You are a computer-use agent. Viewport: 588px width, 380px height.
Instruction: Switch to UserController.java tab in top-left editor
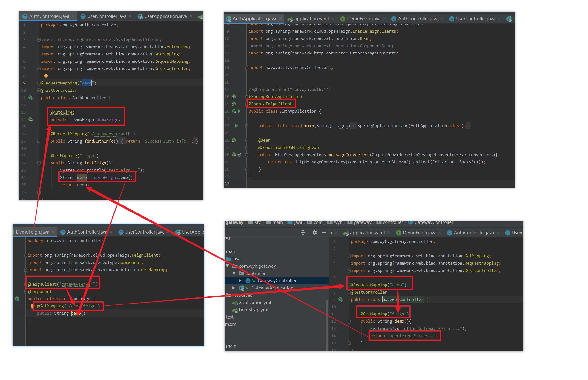106,16
